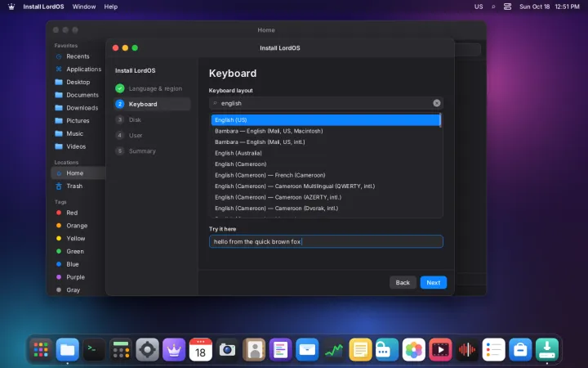Select Bambara — English (Mali, US, Macintosh)
Image resolution: width=588 pixels, height=368 pixels.
325,131
